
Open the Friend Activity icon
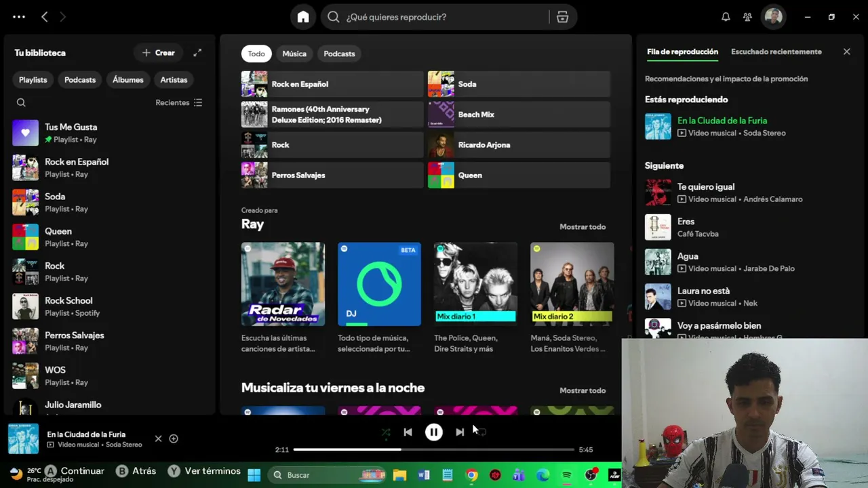click(747, 17)
